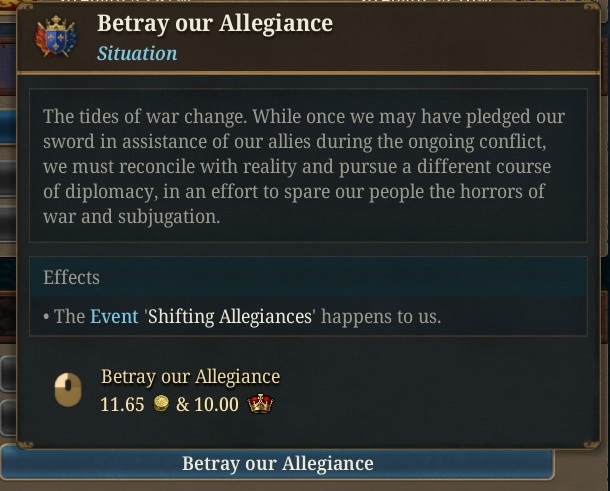
Task: Click the bottom-right ornate tooltip corner
Action: (x=591, y=444)
